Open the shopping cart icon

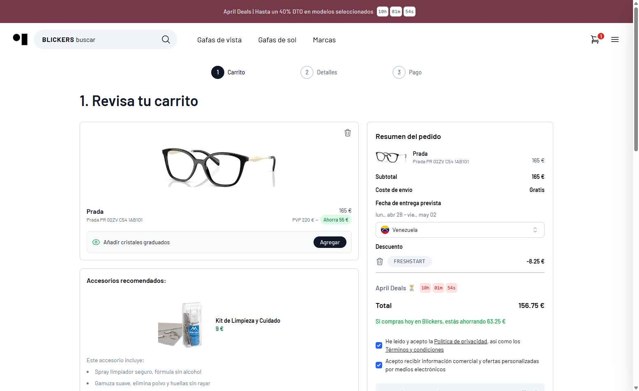pyautogui.click(x=595, y=40)
